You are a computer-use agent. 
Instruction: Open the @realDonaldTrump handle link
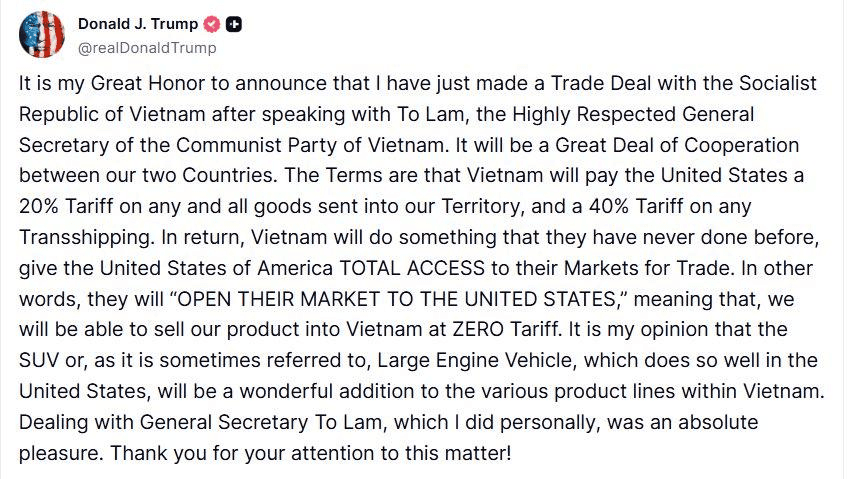(147, 49)
